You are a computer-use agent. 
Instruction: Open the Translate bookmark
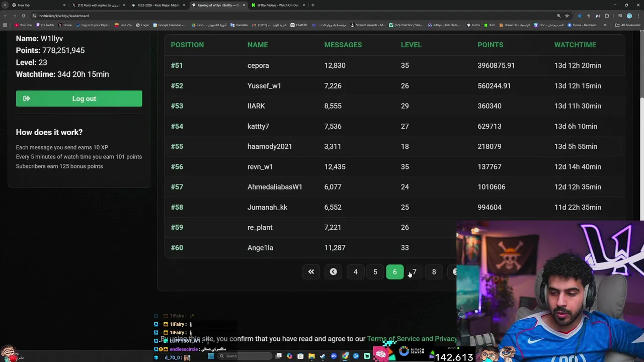(x=239, y=25)
